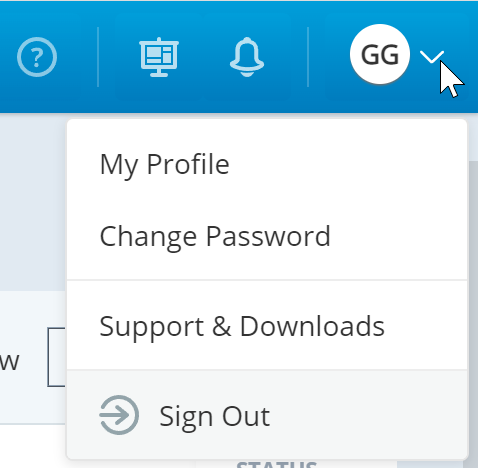Open the help question mark icon
The height and width of the screenshot is (468, 478).
click(37, 57)
